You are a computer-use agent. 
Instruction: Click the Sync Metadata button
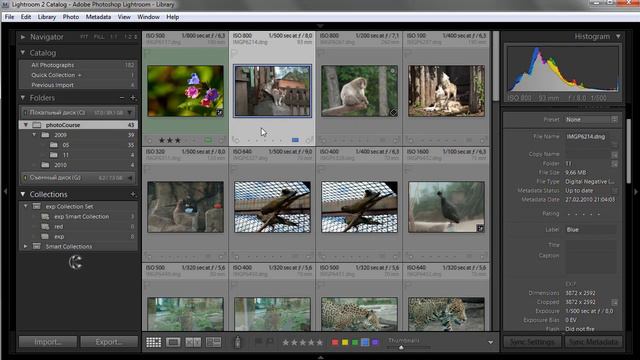[x=593, y=342]
